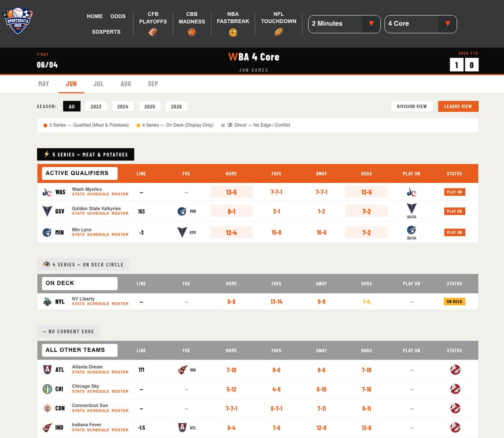Screen dimensions: 504x438
Task: Filter by season 2023
Action: 96,107
